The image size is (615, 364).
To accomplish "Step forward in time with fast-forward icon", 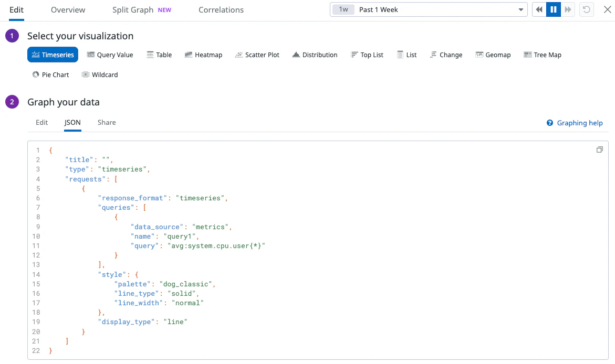I will coord(568,10).
